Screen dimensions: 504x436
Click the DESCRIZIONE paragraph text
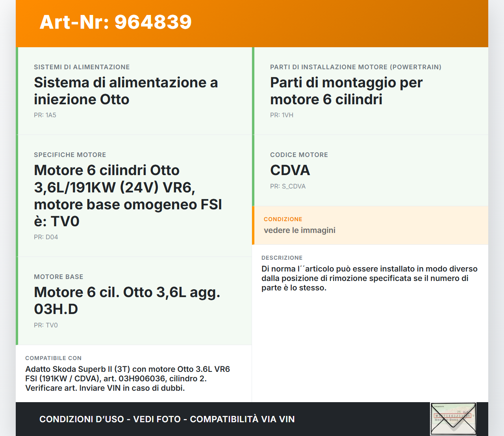coord(369,278)
